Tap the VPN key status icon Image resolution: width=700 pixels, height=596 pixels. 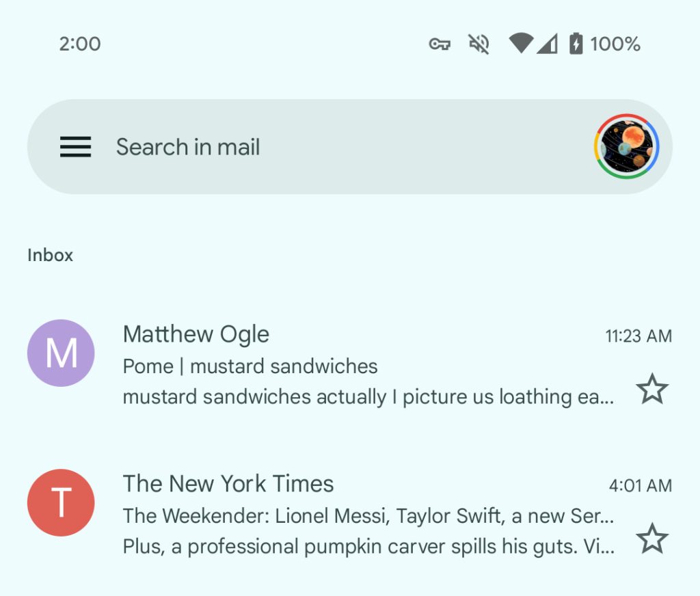[x=440, y=44]
